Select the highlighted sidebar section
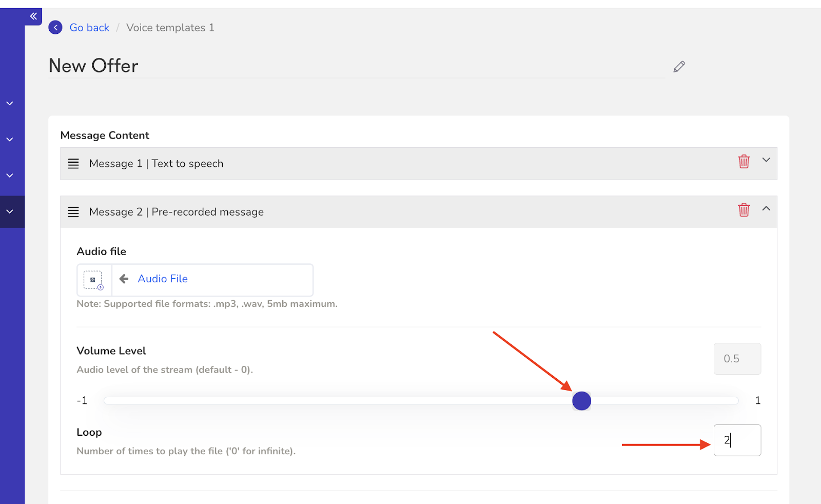The image size is (821, 504). (x=10, y=211)
